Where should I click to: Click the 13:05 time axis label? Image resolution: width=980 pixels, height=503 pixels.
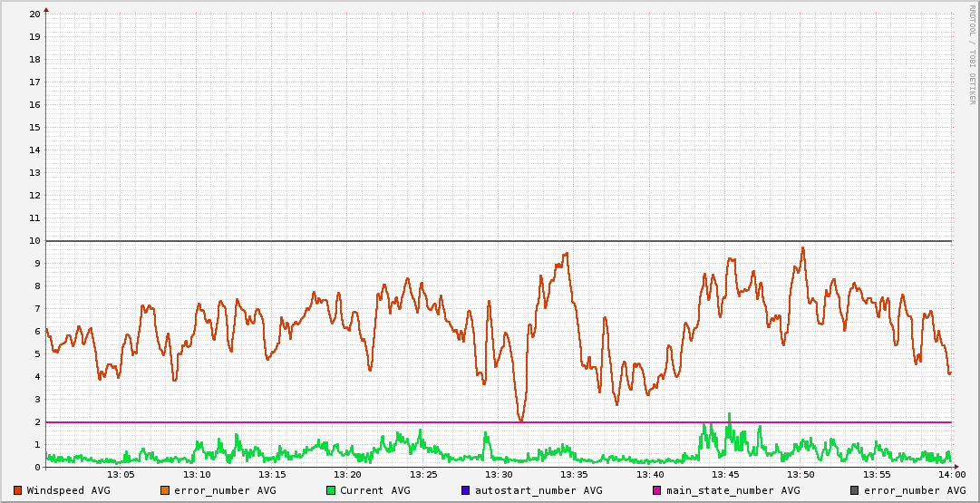click(121, 475)
